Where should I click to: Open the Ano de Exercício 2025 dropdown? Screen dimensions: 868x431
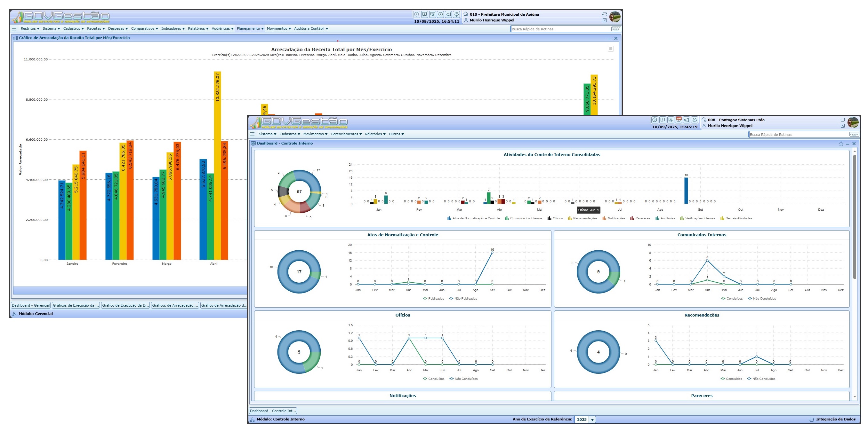click(592, 419)
